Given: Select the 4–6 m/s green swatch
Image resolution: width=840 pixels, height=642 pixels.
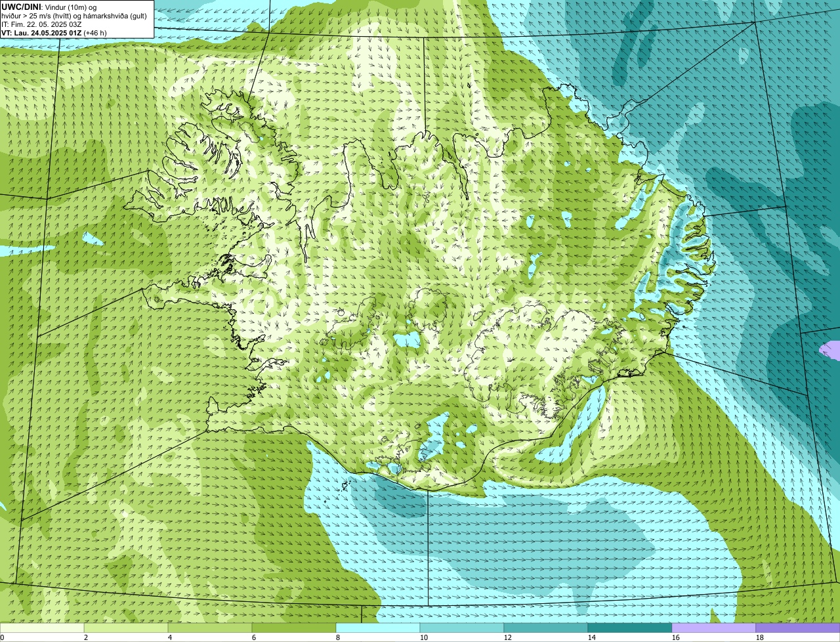Looking at the screenshot, I should pos(210,628).
